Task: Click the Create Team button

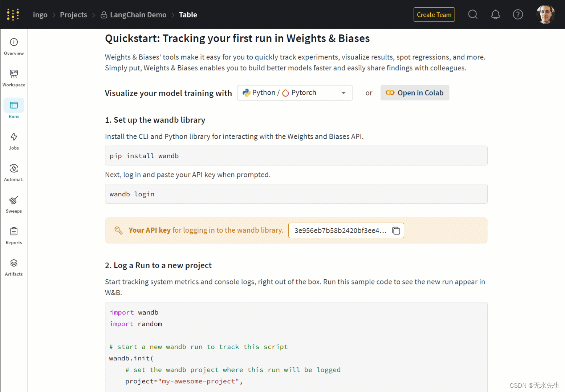Action: pos(434,15)
